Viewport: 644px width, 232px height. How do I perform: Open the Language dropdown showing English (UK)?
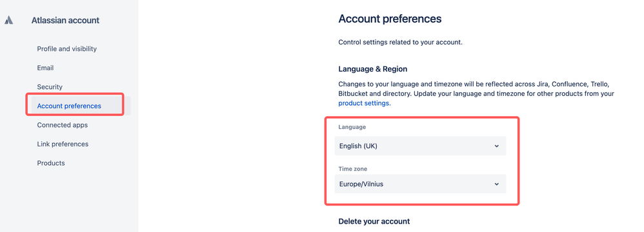coord(420,146)
